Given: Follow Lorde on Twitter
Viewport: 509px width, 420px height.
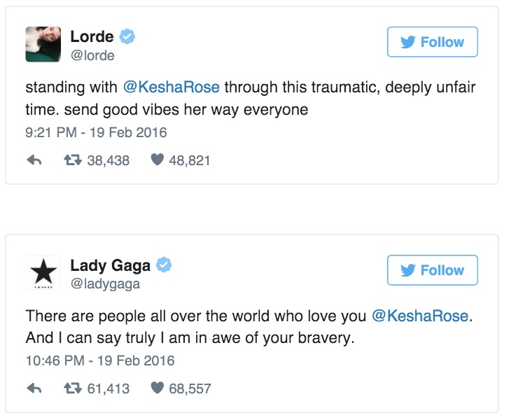Looking at the screenshot, I should (x=432, y=42).
